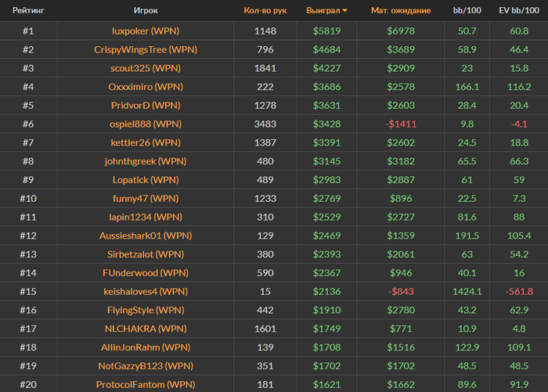Open ProtocolFantom (WPN) player page

(x=145, y=384)
